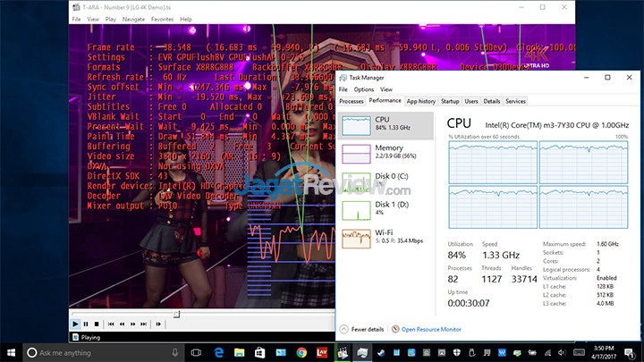
Task: Open Wi-Fi network tray icon
Action: tap(547, 352)
